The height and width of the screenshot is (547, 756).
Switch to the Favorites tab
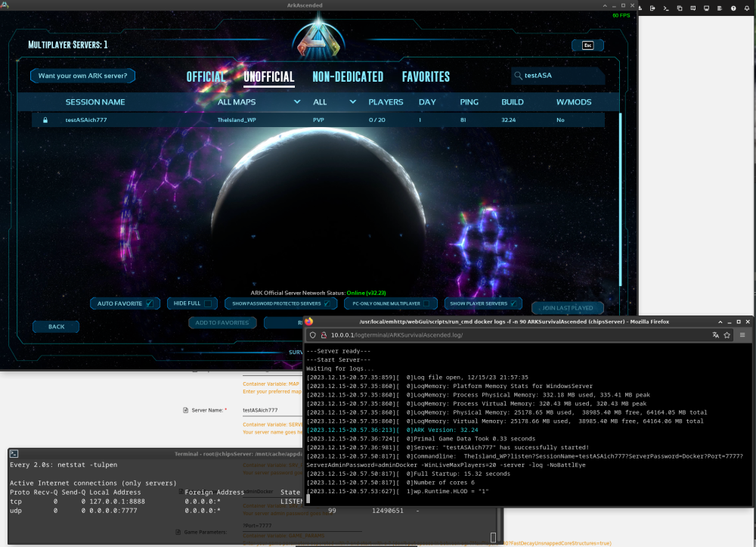pyautogui.click(x=426, y=76)
